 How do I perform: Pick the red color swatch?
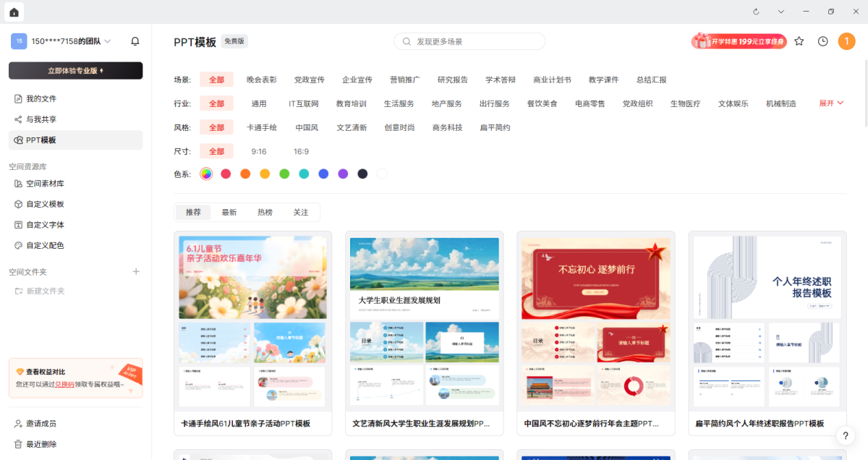coord(226,174)
